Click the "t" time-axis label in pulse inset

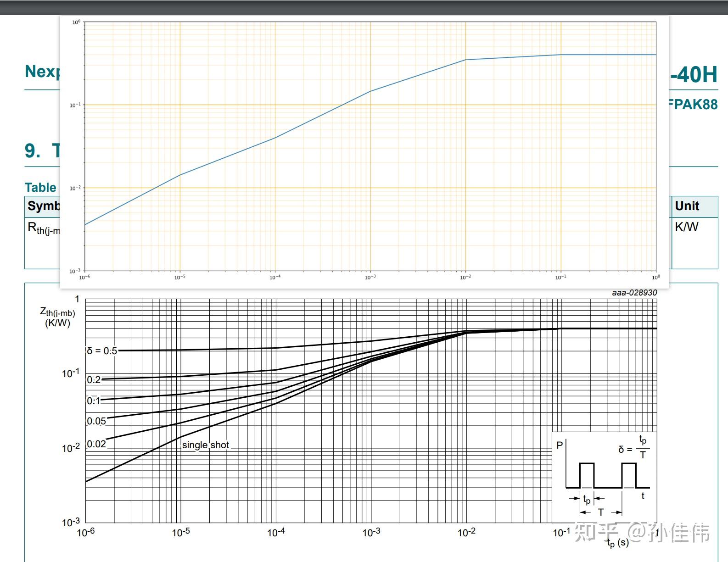[643, 496]
